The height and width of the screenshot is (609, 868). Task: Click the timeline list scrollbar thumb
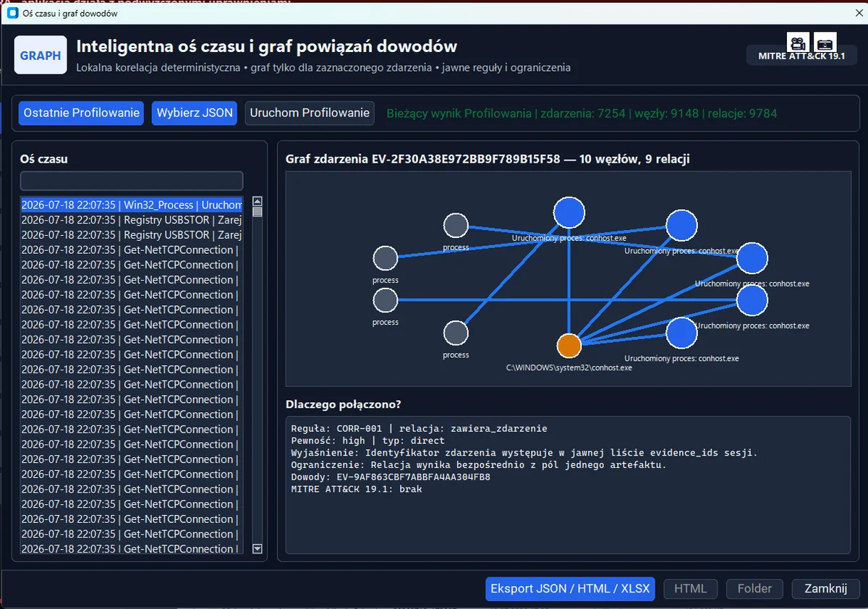tap(258, 212)
